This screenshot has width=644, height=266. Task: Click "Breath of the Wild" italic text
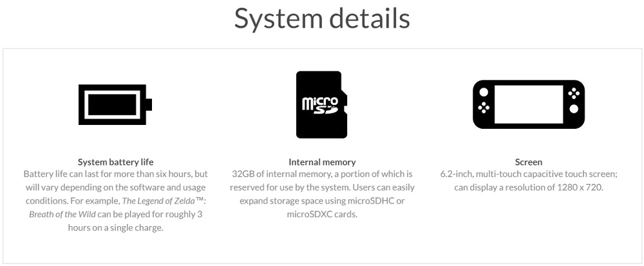click(62, 214)
